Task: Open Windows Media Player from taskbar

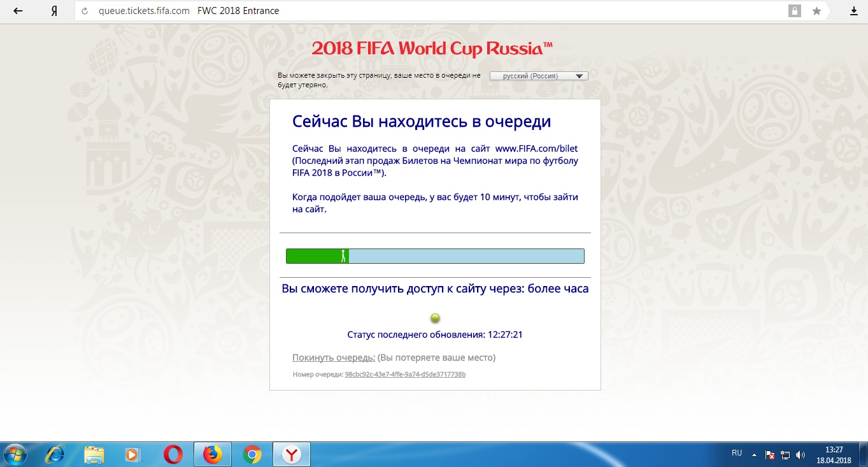Action: tap(133, 454)
